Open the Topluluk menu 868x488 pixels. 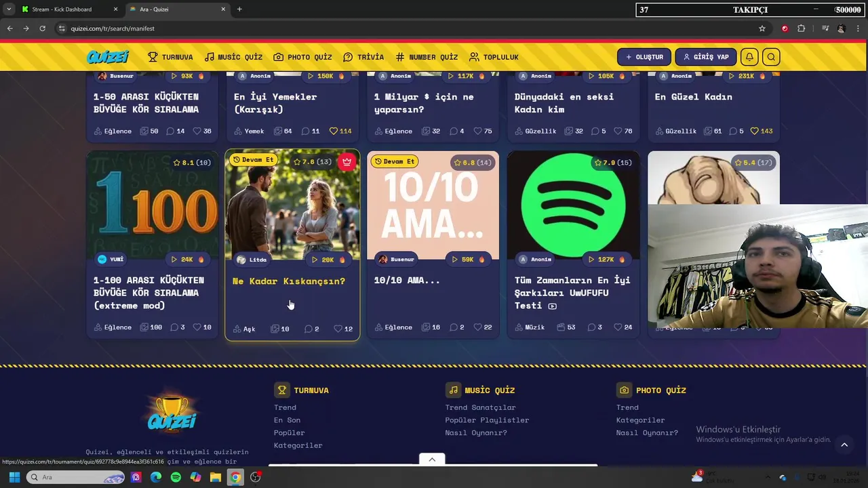(494, 57)
